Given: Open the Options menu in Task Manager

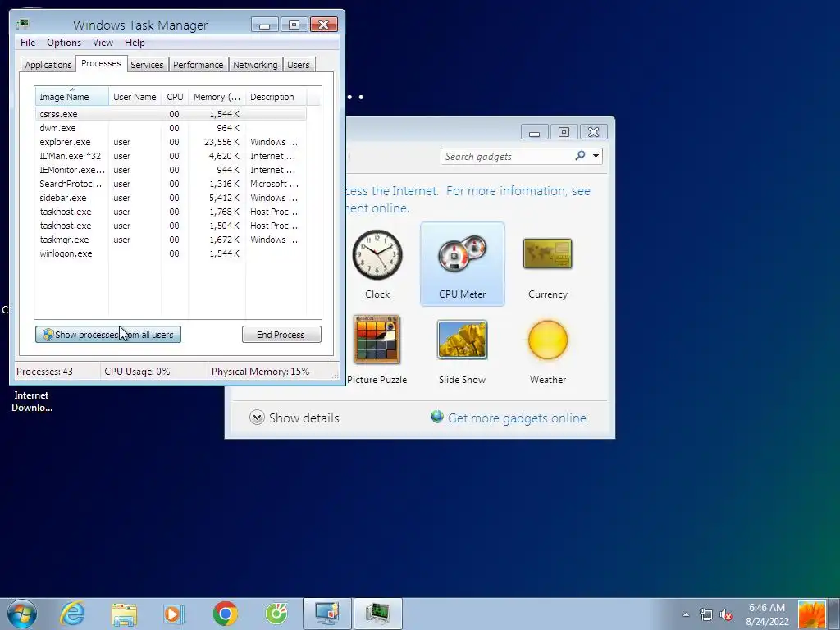Looking at the screenshot, I should [x=64, y=43].
